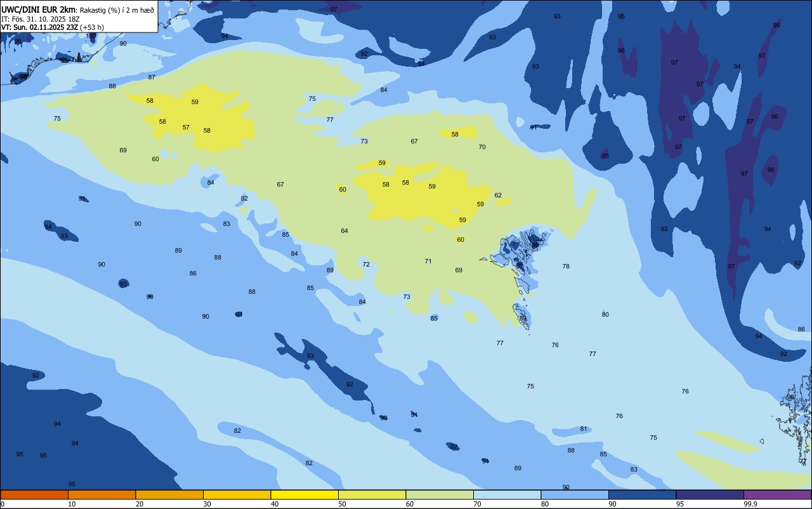This screenshot has width=812, height=509.
Task: Click the '99' humidity value on the map
Action: tap(18, 42)
